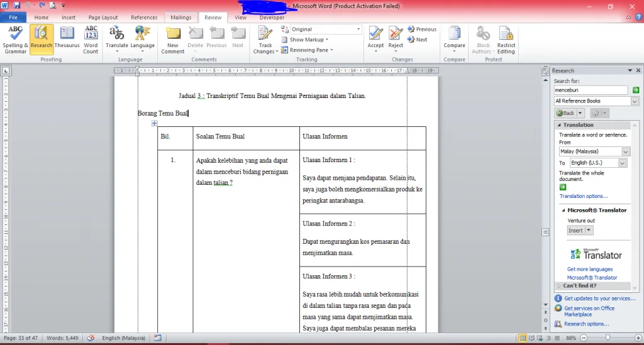Image resolution: width=644 pixels, height=345 pixels.
Task: Switch to the References tab
Action: point(144,18)
